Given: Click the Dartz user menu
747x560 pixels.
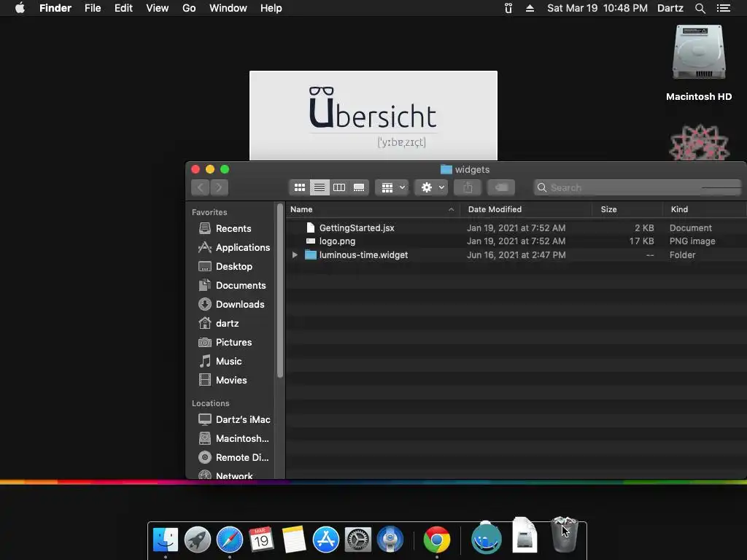Looking at the screenshot, I should (670, 8).
